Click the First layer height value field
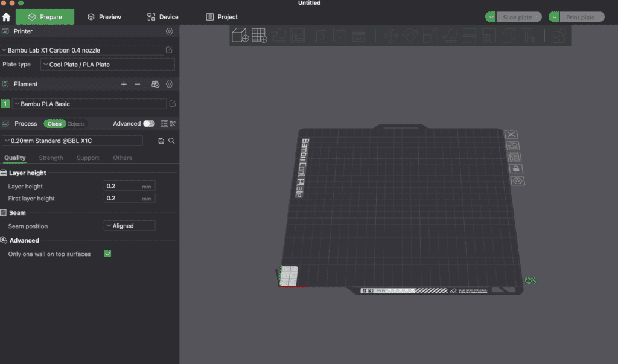Viewport: 618px width, 364px height. (x=129, y=198)
